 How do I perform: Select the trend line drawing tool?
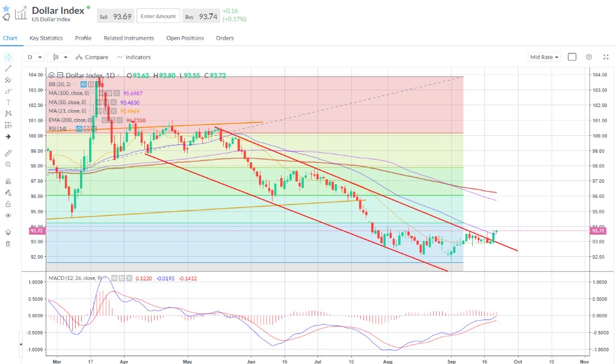[x=8, y=69]
